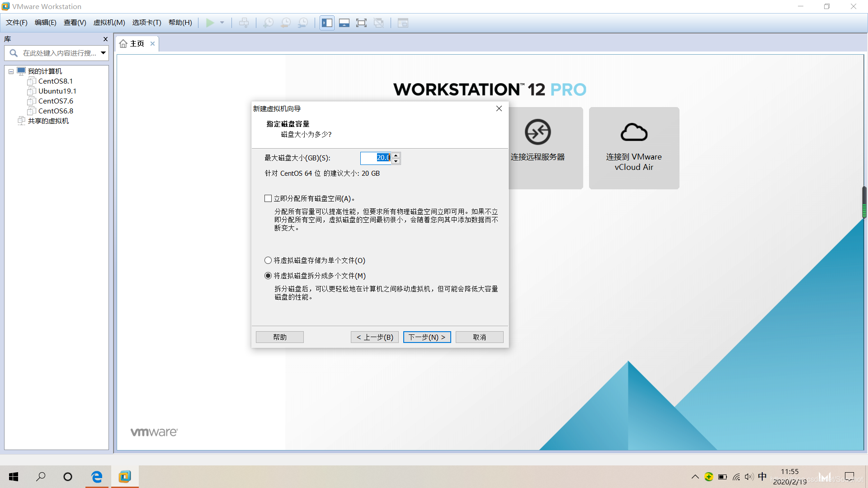Screen dimensions: 868x488
Task: Click the 帮助 button in wizard
Action: (x=280, y=337)
